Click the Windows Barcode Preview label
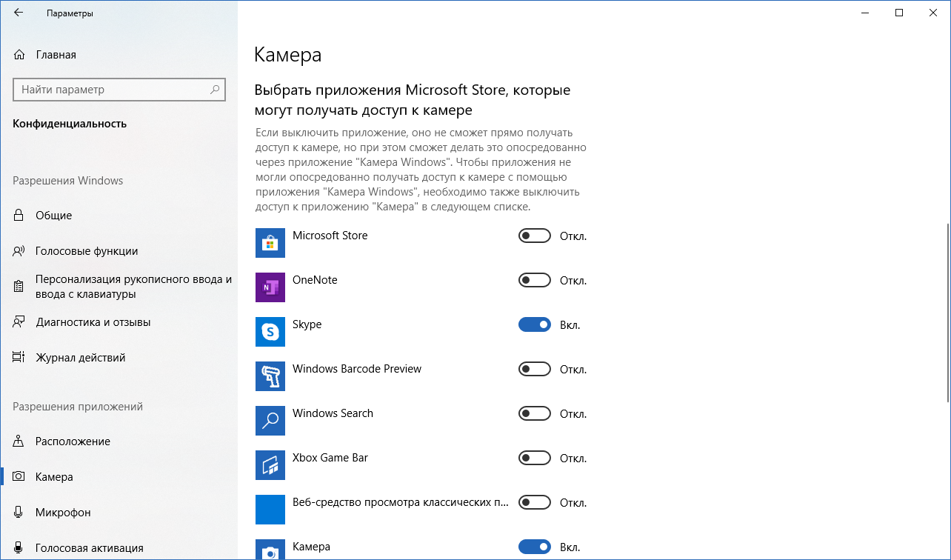 (x=357, y=369)
